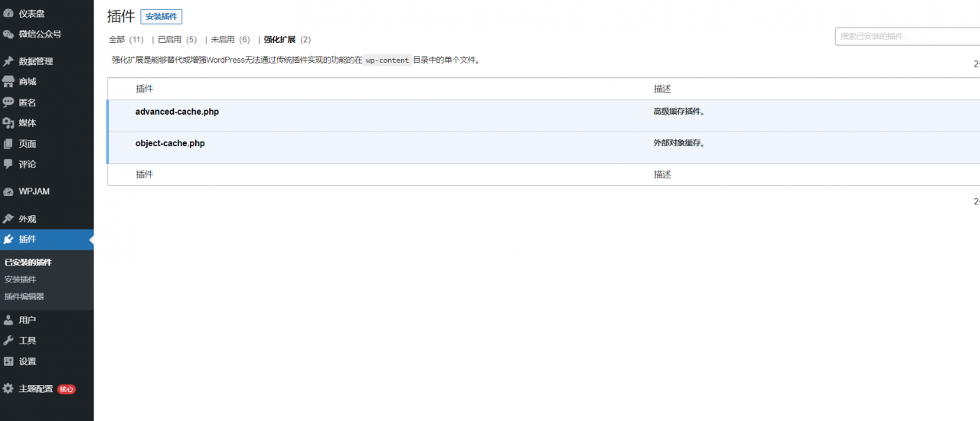The height and width of the screenshot is (421, 980).
Task: Open the appearance brush icon (外观)
Action: click(8, 219)
